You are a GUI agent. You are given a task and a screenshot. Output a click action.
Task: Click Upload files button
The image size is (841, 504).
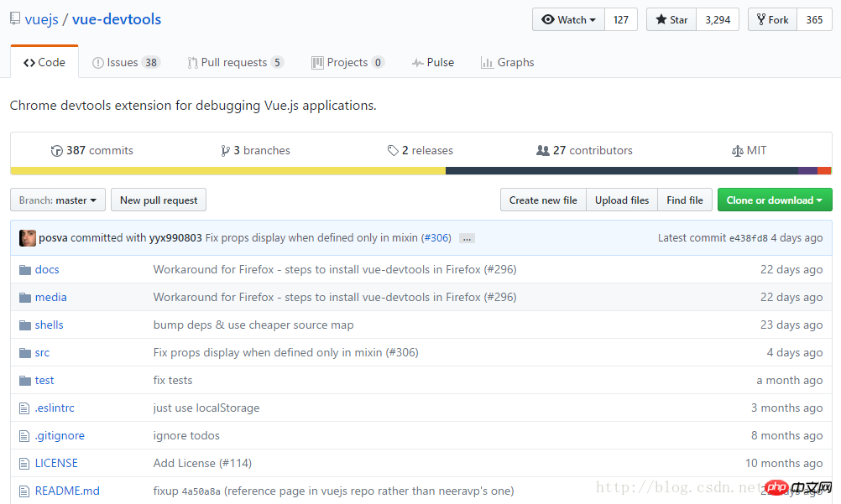click(x=622, y=200)
